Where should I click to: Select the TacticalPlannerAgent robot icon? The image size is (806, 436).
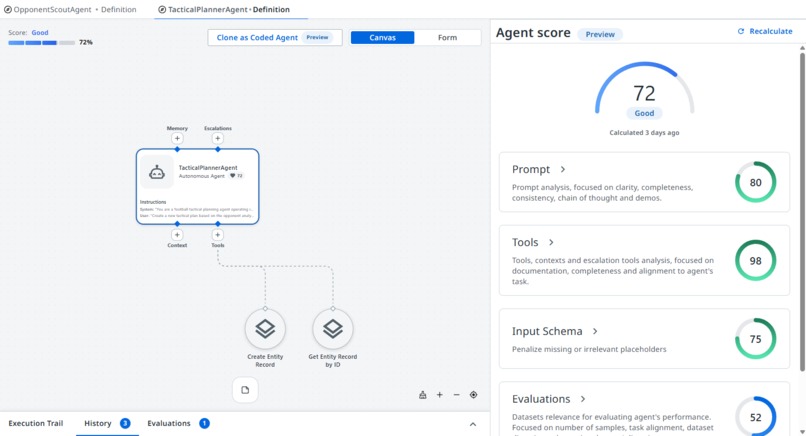pos(157,172)
